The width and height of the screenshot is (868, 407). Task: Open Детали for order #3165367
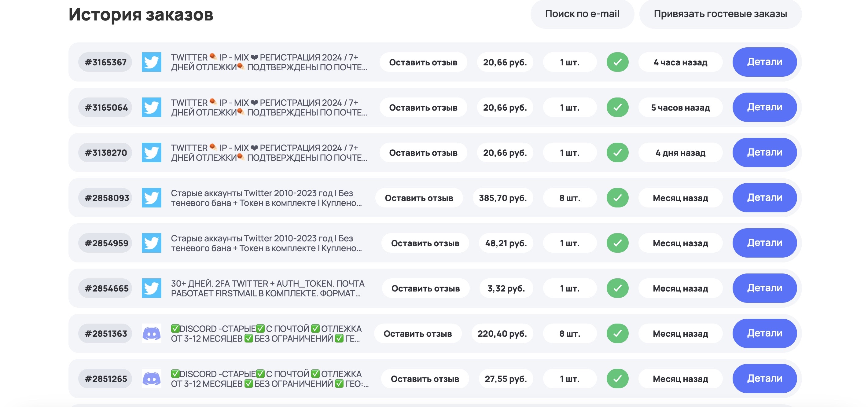(x=764, y=62)
